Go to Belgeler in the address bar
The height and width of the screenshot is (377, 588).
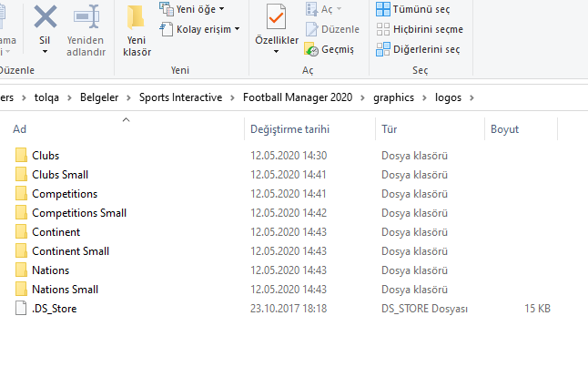tap(99, 97)
